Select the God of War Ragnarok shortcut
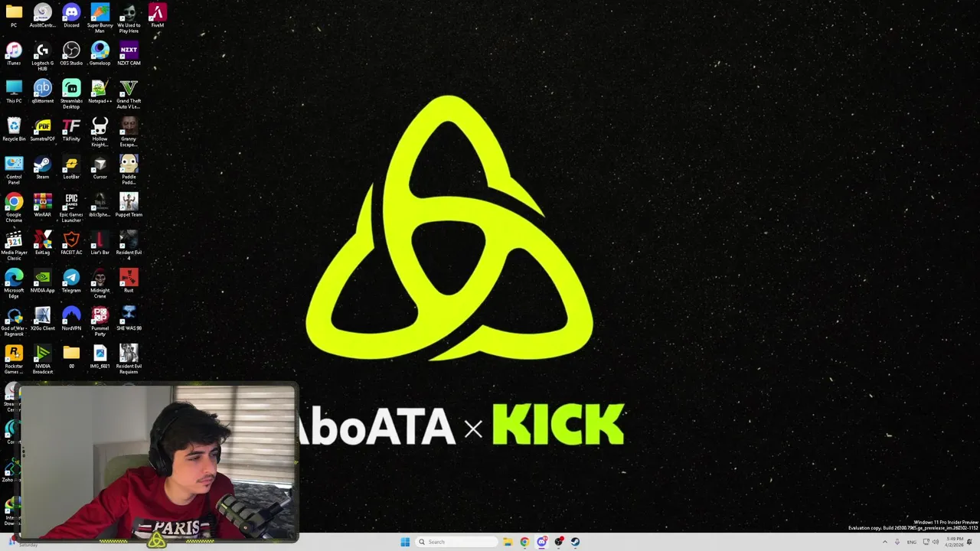The height and width of the screenshot is (551, 980). point(14,321)
